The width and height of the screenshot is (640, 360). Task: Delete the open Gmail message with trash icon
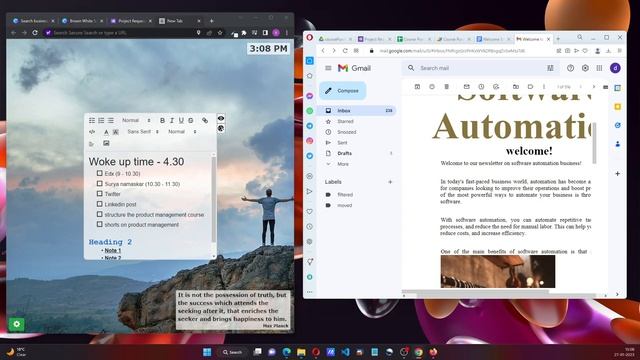pyautogui.click(x=447, y=87)
